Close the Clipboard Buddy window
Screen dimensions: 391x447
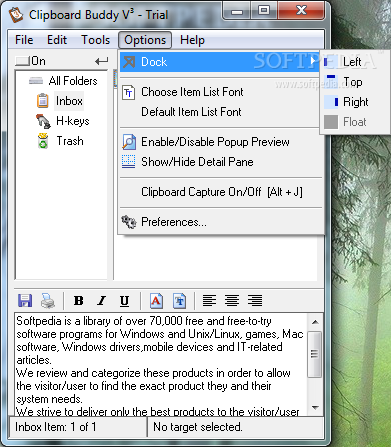click(301, 11)
